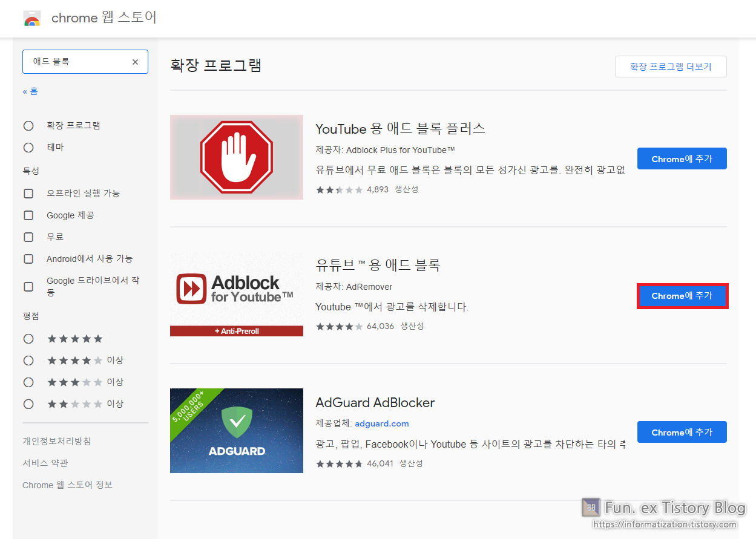Add 유튜브 ™ 용 애드 블록 to Chrome

[682, 296]
